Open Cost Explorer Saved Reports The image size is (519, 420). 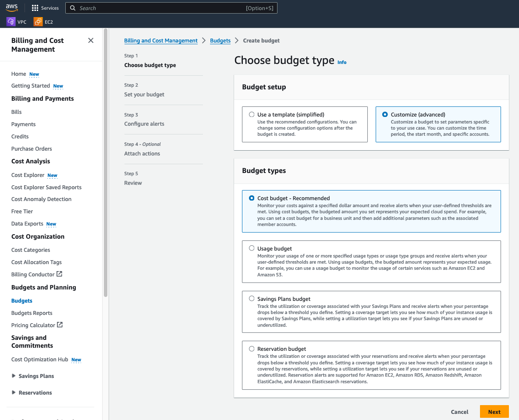(46, 187)
